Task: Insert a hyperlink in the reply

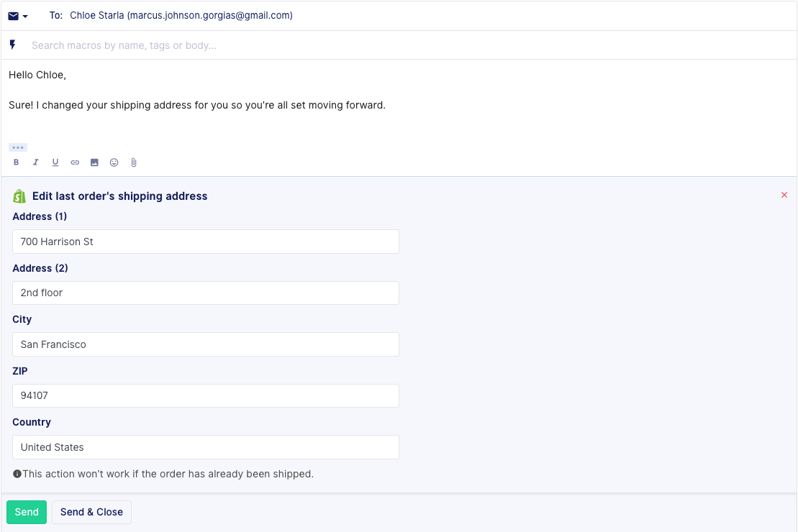Action: (75, 162)
